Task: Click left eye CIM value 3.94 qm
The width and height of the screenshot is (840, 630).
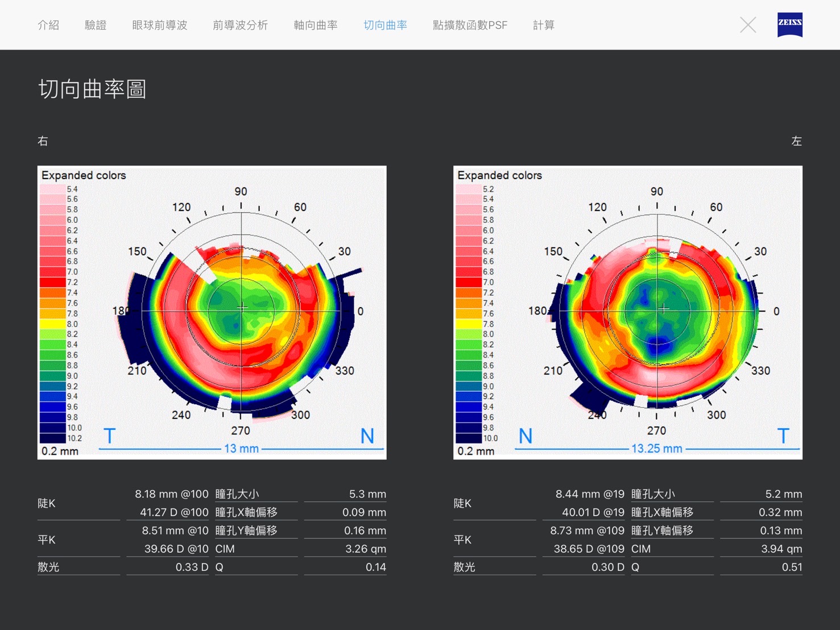Action: (781, 549)
